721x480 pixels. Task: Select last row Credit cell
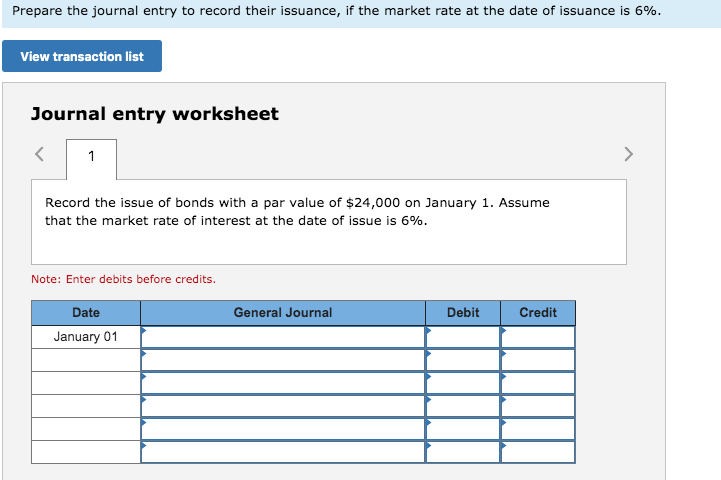point(538,452)
